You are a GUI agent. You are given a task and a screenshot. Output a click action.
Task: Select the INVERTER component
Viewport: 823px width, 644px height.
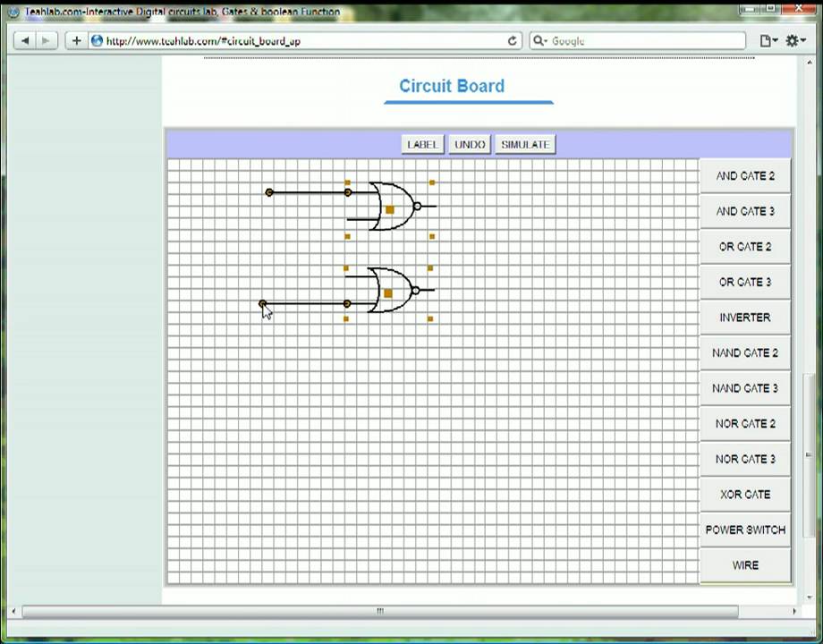tap(745, 318)
